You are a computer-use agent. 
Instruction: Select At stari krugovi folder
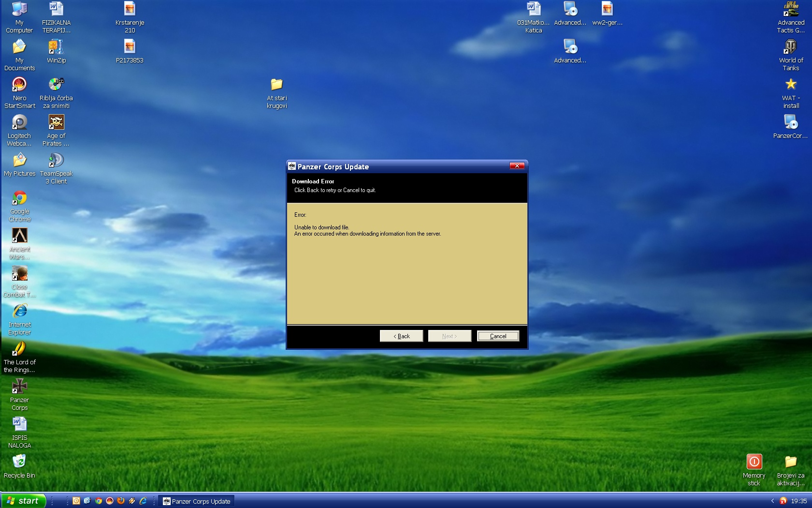pos(276,92)
